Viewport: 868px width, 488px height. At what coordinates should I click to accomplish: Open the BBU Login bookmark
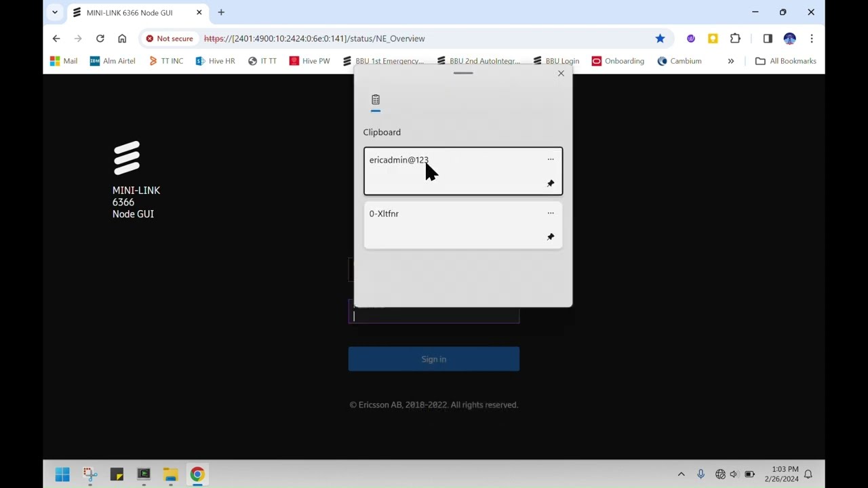tap(556, 61)
